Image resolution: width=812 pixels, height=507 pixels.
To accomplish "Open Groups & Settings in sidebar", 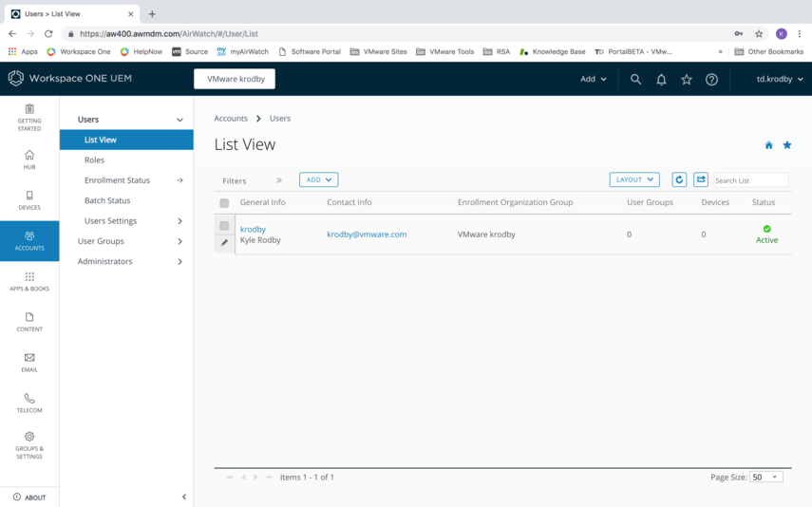I will pos(29,445).
